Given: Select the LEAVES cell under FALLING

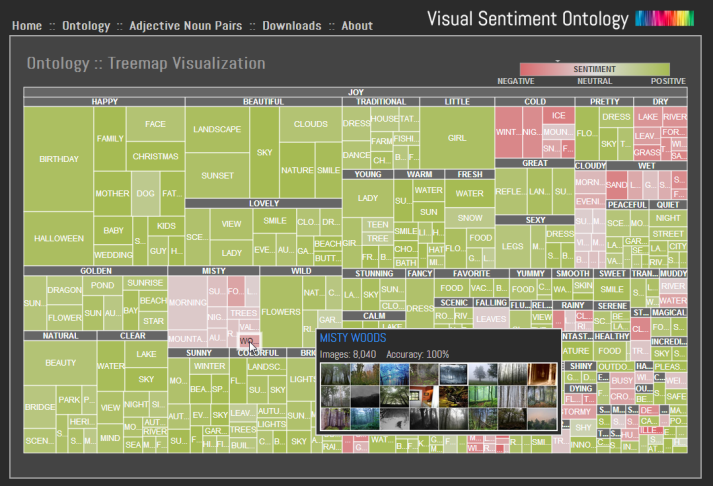Looking at the screenshot, I should 491,319.
